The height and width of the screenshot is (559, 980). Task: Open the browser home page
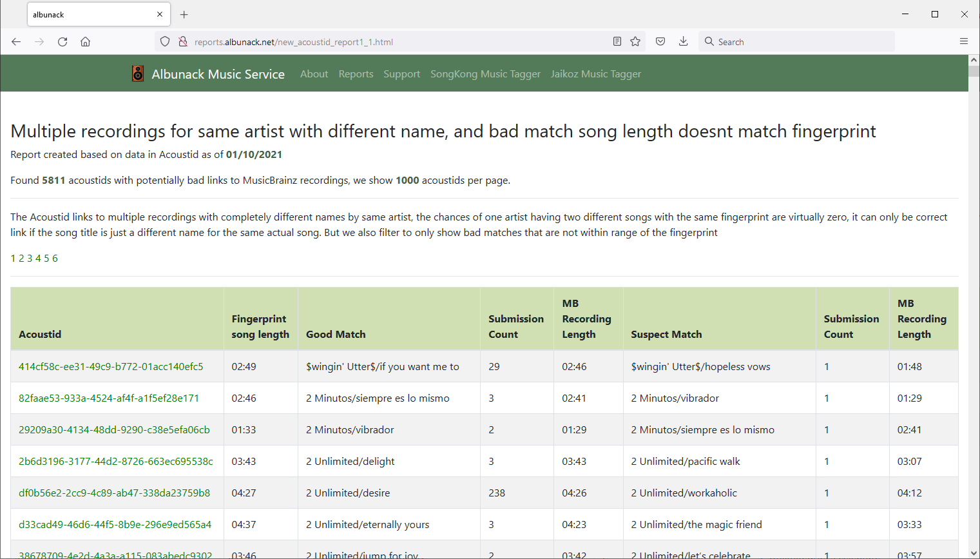click(85, 41)
